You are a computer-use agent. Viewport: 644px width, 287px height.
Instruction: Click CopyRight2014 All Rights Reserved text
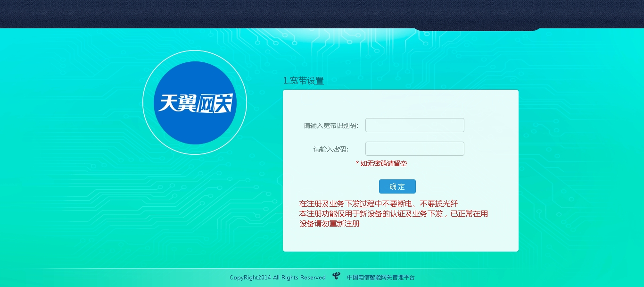278,278
